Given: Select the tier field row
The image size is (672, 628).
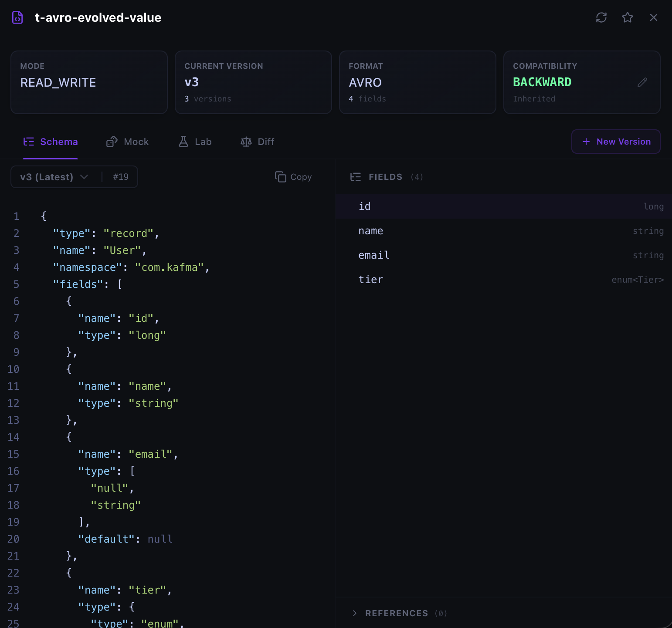Looking at the screenshot, I should click(x=503, y=280).
